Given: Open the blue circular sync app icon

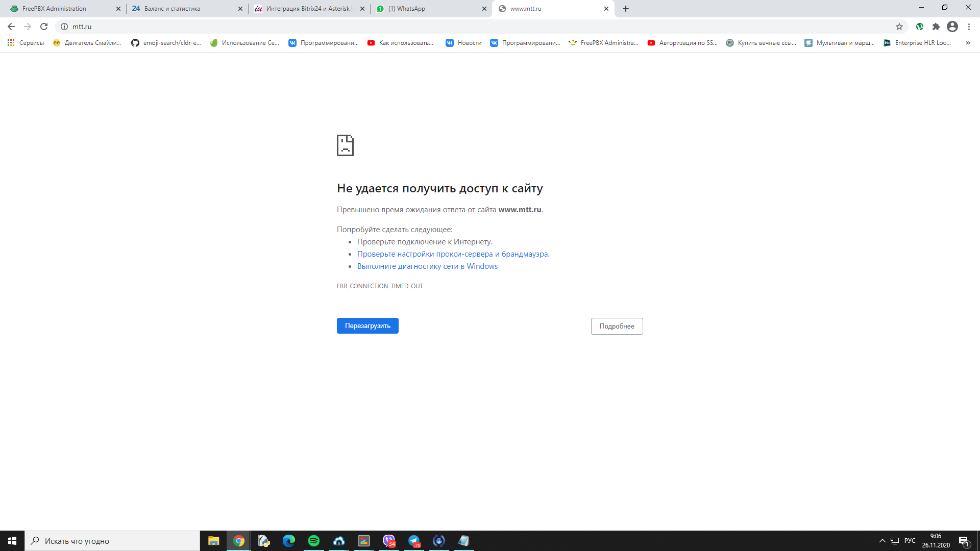Looking at the screenshot, I should coord(439,541).
